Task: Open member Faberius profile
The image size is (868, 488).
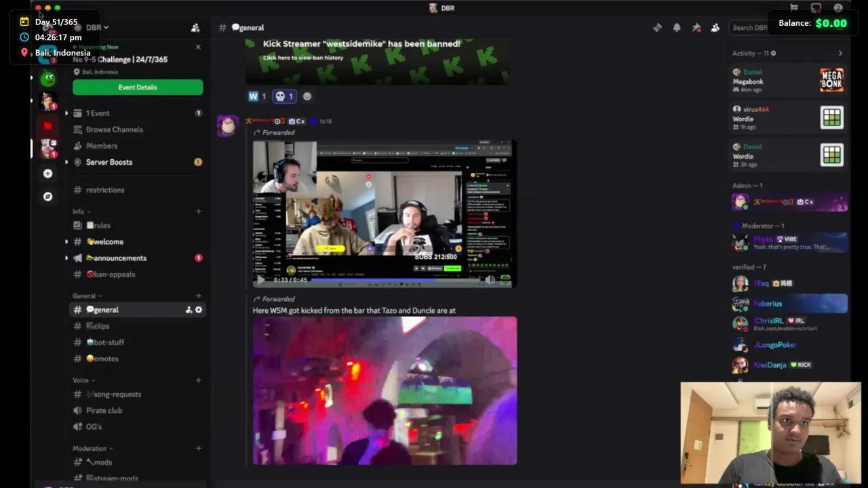Action: click(x=789, y=304)
